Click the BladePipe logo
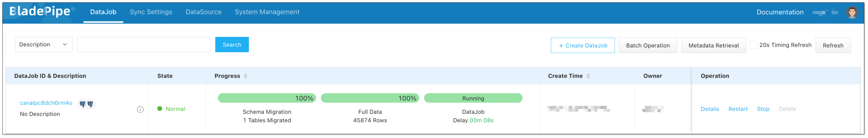The height and width of the screenshot is (138, 868). 40,12
